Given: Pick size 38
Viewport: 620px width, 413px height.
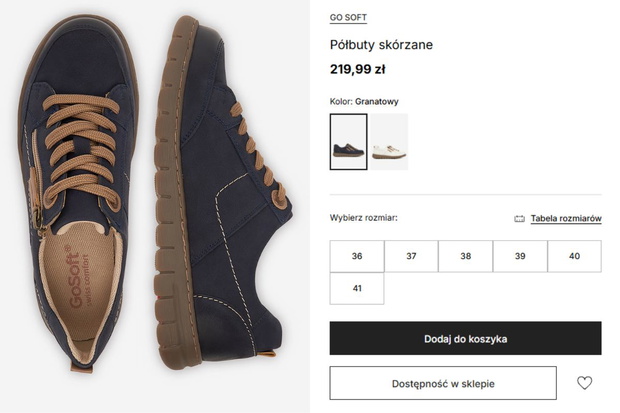Looking at the screenshot, I should 465,256.
